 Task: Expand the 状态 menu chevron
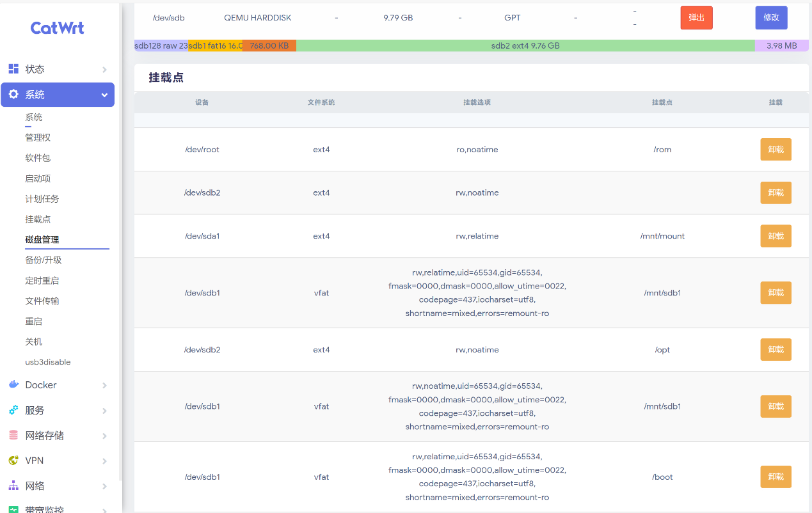point(104,70)
